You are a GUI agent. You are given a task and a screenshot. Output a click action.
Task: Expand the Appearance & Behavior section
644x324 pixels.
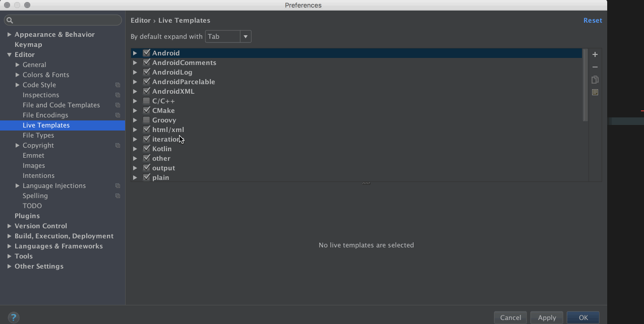[9, 34]
